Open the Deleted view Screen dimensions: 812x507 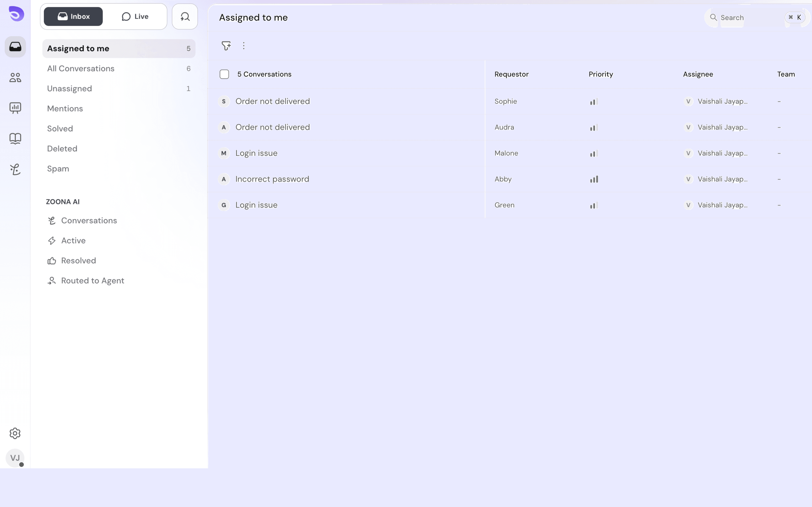point(119,148)
